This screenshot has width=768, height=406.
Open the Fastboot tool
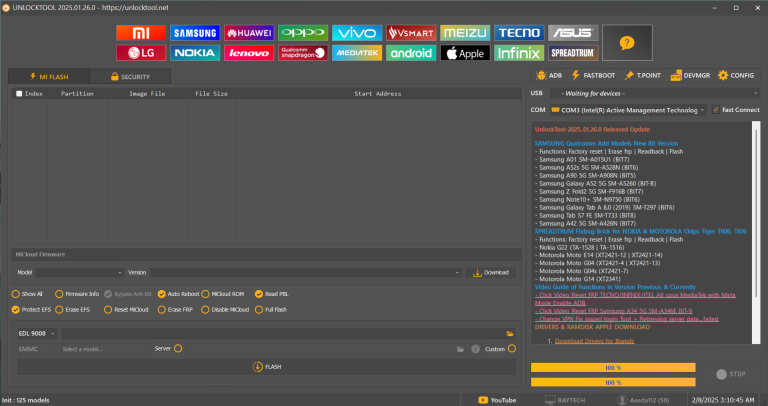click(x=593, y=75)
